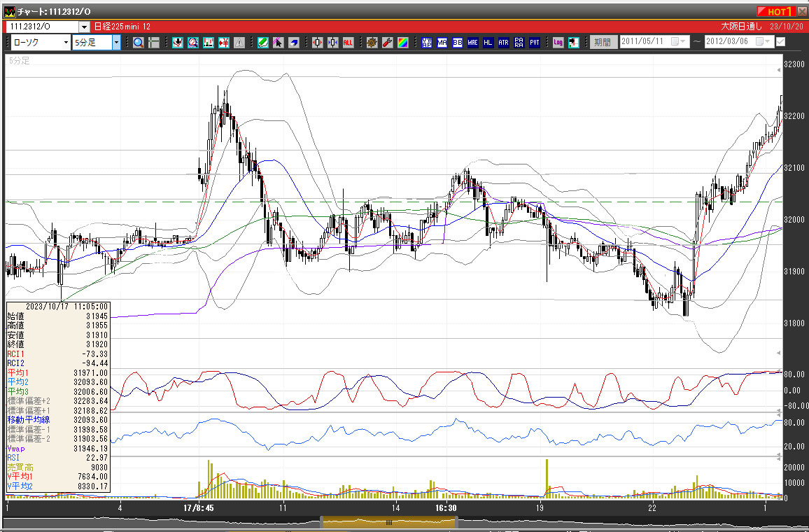Click the grey warning triangle alert icon
This screenshot has height=532, width=809.
[x=239, y=43]
